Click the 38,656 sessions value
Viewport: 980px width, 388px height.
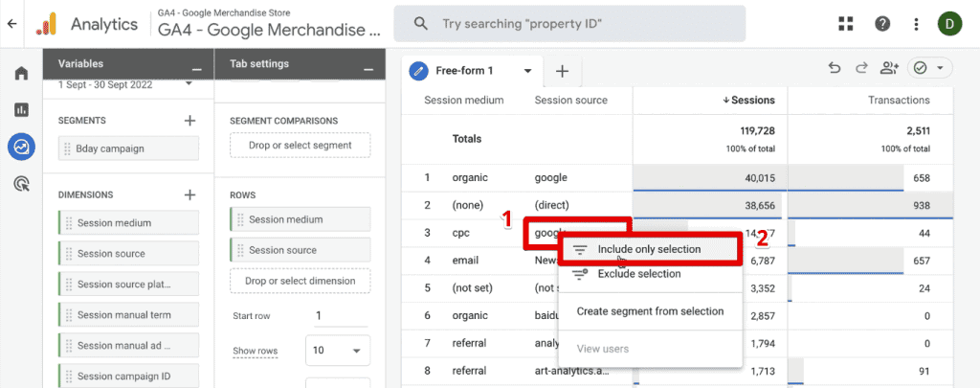point(760,205)
